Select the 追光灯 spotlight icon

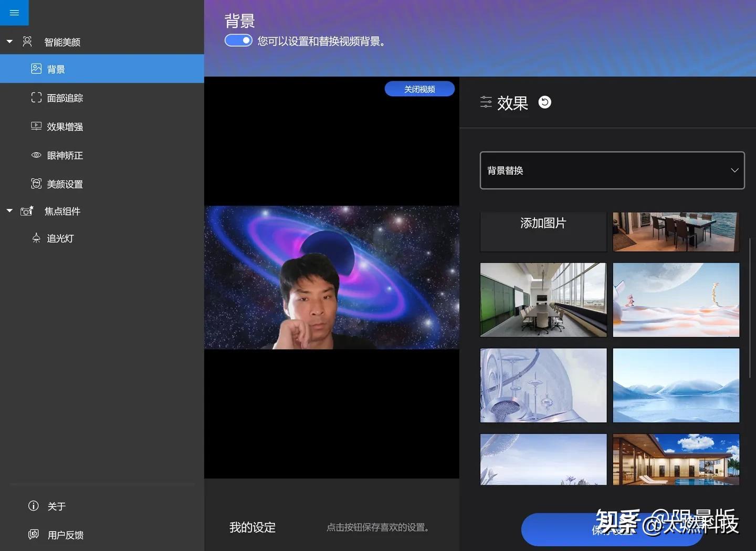[x=36, y=238]
